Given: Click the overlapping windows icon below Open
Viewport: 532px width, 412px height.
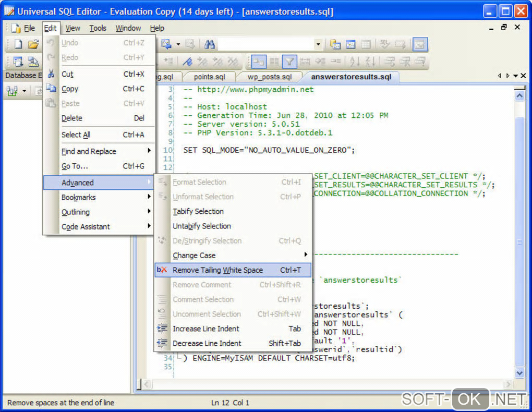Looking at the screenshot, I should click(33, 62).
